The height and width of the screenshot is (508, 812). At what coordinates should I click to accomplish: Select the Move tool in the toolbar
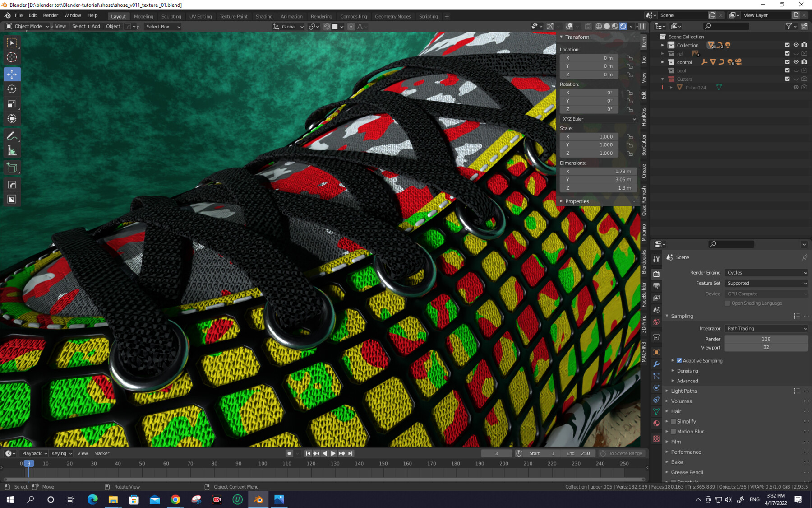[x=11, y=74]
